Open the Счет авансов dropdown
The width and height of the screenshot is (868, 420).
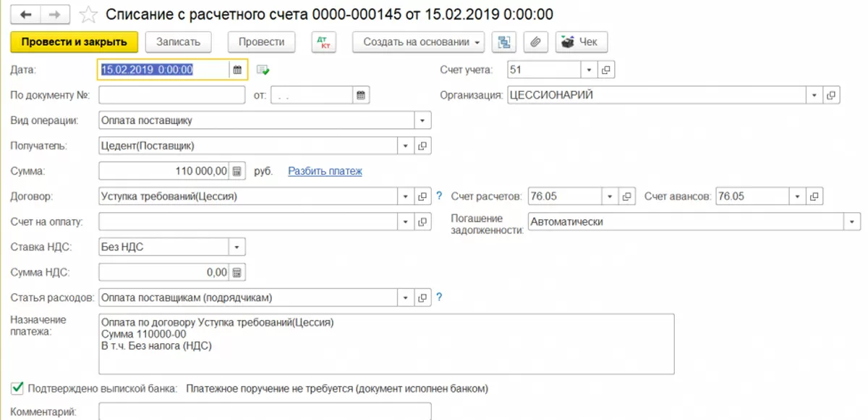pos(797,196)
